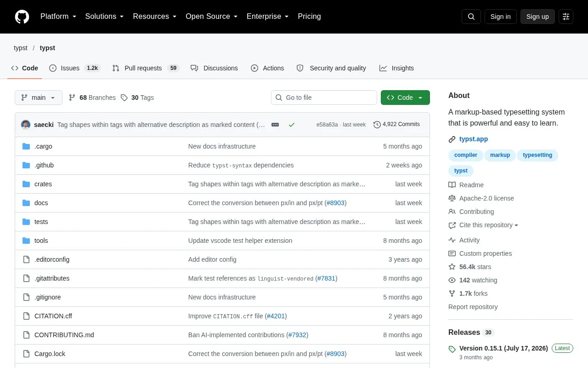Viewport: 588px width, 368px height.
Task: Expand the Open Source menu
Action: click(x=212, y=17)
